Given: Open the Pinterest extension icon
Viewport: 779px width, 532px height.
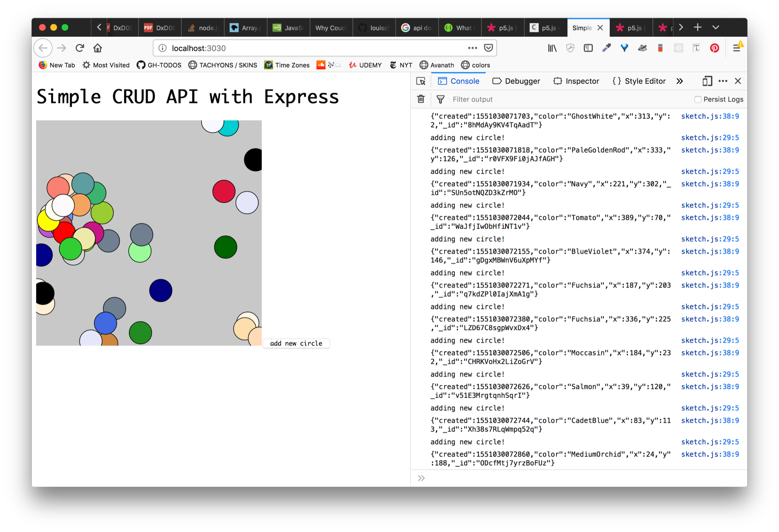Looking at the screenshot, I should [x=714, y=48].
